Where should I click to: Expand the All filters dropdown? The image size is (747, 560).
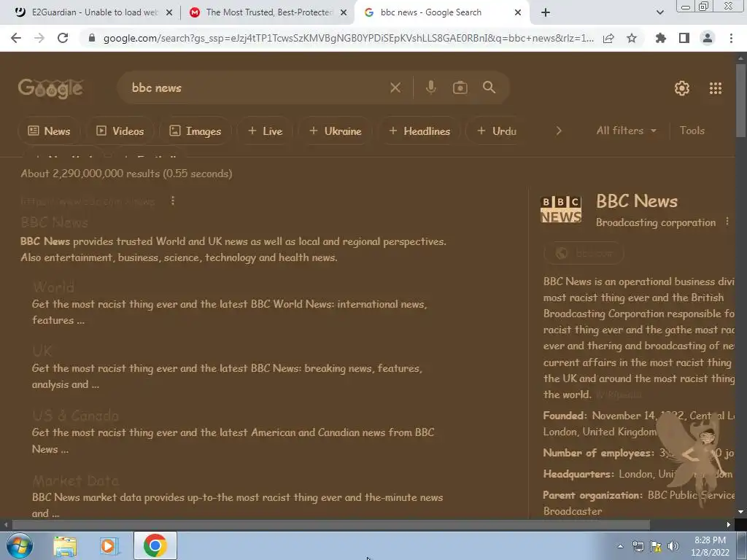tap(626, 131)
